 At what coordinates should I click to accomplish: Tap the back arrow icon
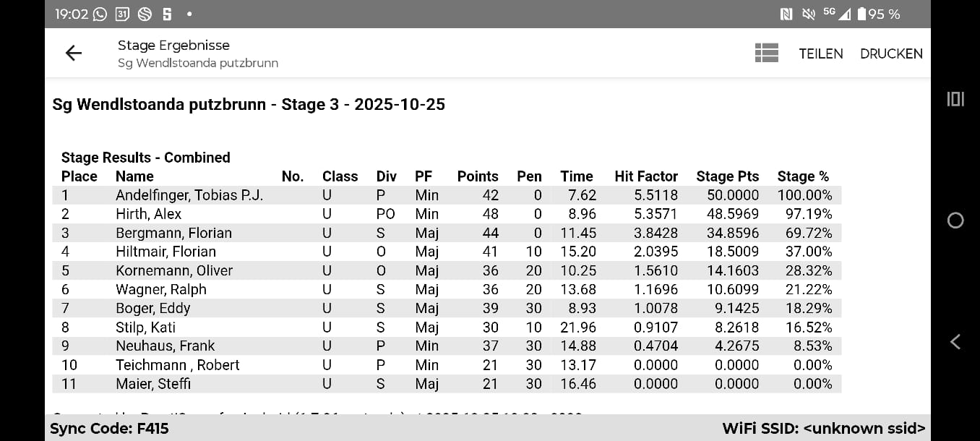click(x=74, y=53)
